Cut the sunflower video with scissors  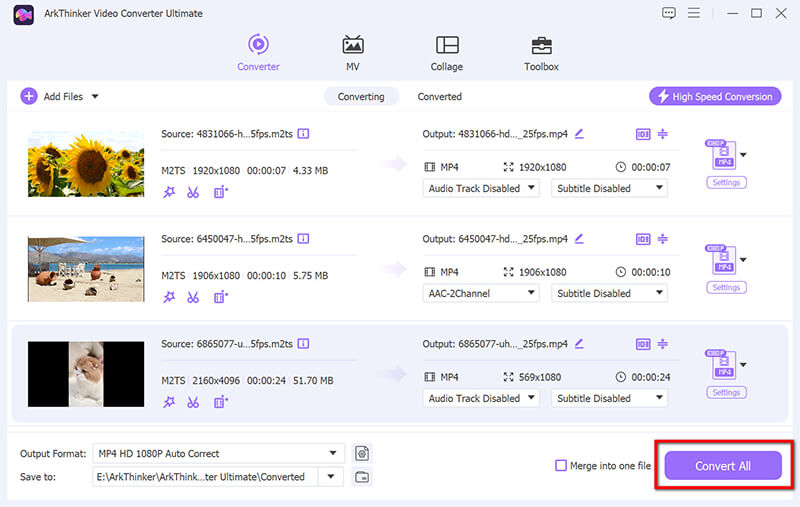click(193, 192)
